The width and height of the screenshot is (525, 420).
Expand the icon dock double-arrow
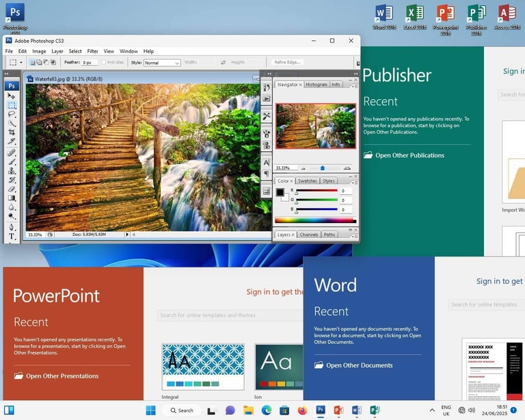269,74
